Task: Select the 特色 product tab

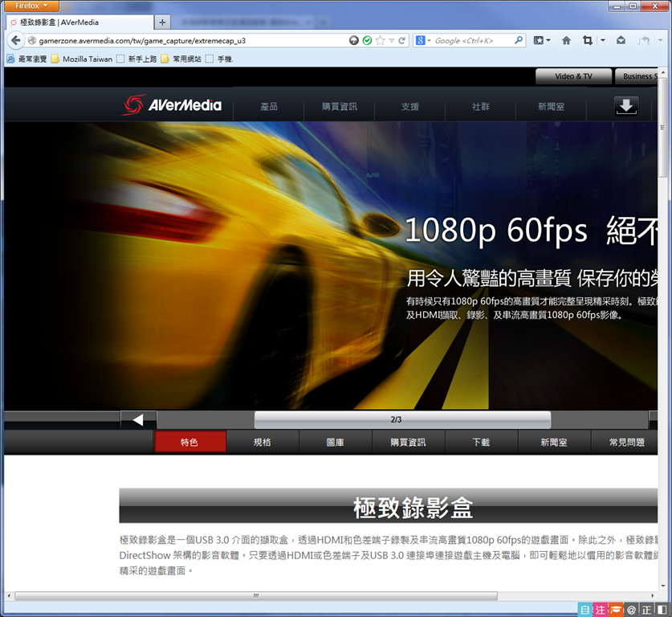Action: pyautogui.click(x=189, y=442)
